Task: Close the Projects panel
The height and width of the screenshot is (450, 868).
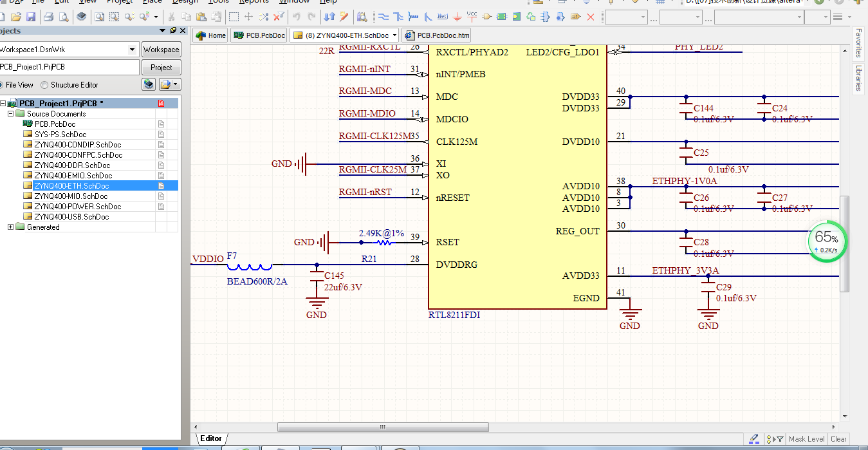Action: click(182, 30)
